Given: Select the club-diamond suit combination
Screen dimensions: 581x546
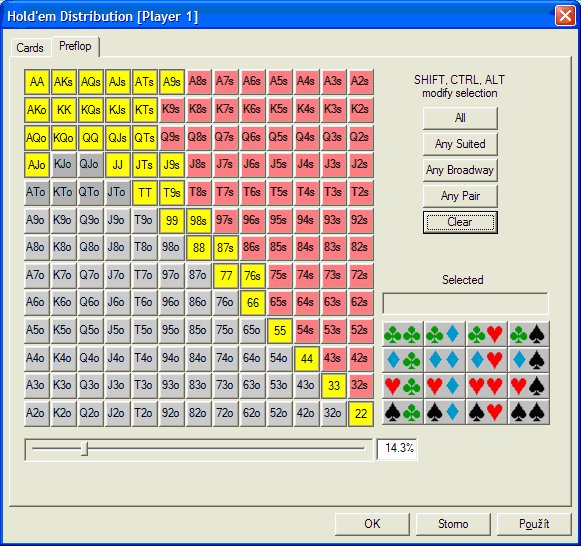Looking at the screenshot, I should coord(444,334).
